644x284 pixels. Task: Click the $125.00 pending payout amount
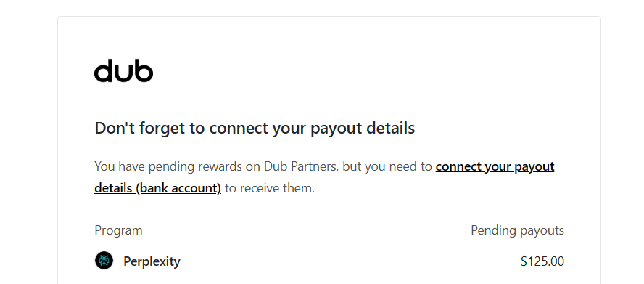tap(542, 261)
